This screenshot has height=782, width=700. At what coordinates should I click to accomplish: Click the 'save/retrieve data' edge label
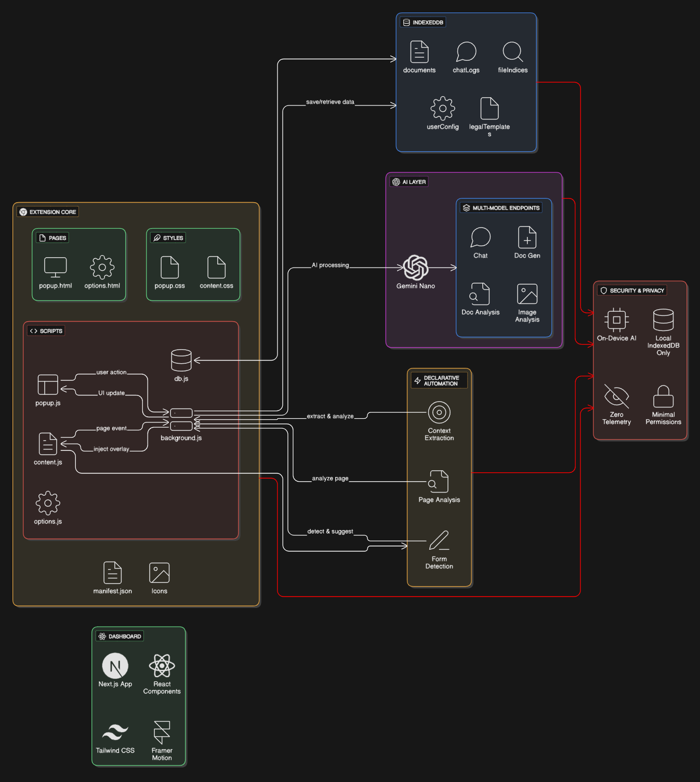click(330, 102)
